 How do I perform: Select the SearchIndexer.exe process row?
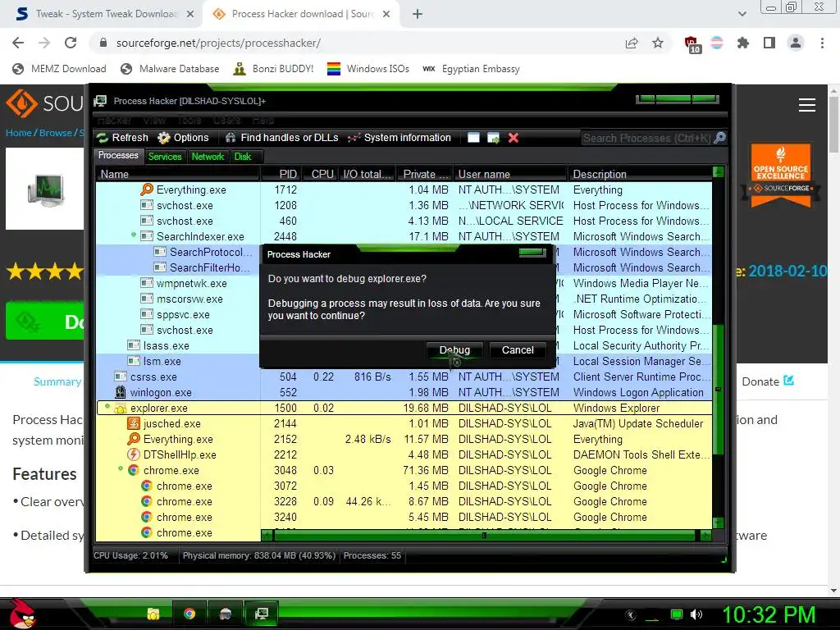(404, 236)
